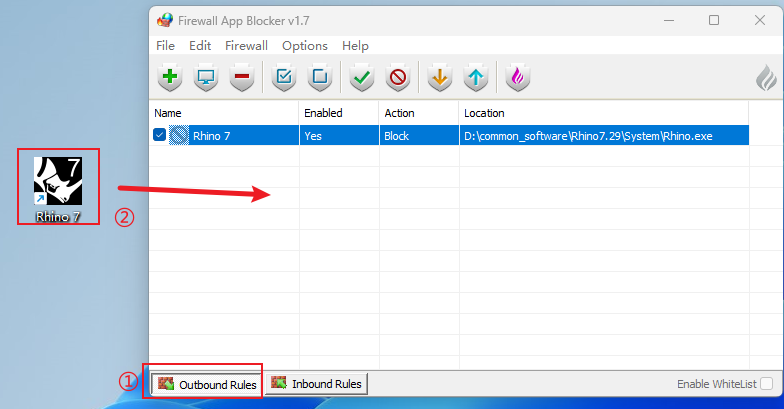Click the Rhino 7 row blocked icon
Screen dimensions: 784x409
click(x=179, y=136)
